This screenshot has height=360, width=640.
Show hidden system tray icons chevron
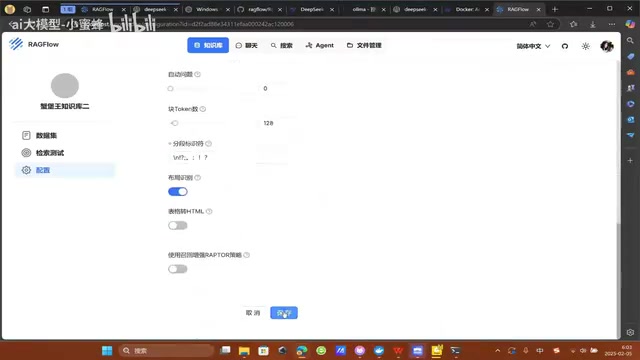pyautogui.click(x=498, y=351)
